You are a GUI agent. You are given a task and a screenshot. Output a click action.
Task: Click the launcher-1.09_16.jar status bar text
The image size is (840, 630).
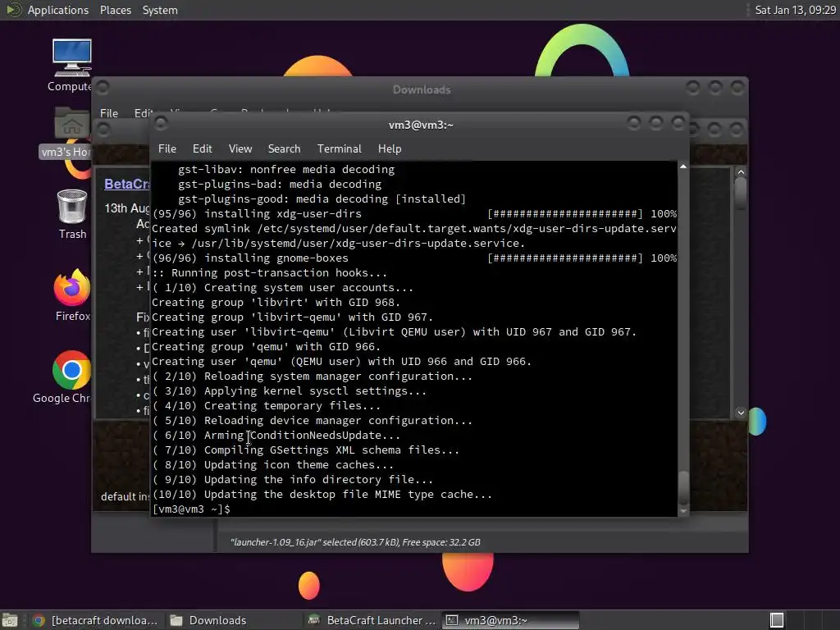click(x=355, y=542)
